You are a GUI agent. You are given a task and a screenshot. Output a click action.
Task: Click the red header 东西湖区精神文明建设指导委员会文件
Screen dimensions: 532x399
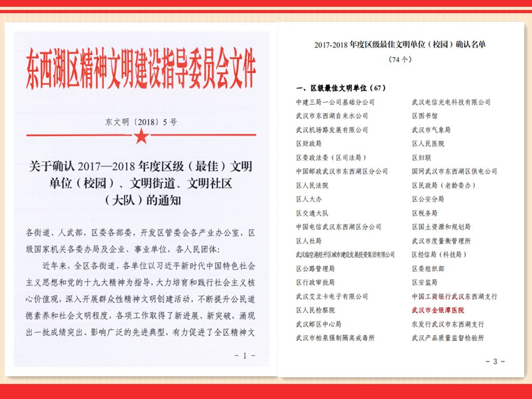141,70
